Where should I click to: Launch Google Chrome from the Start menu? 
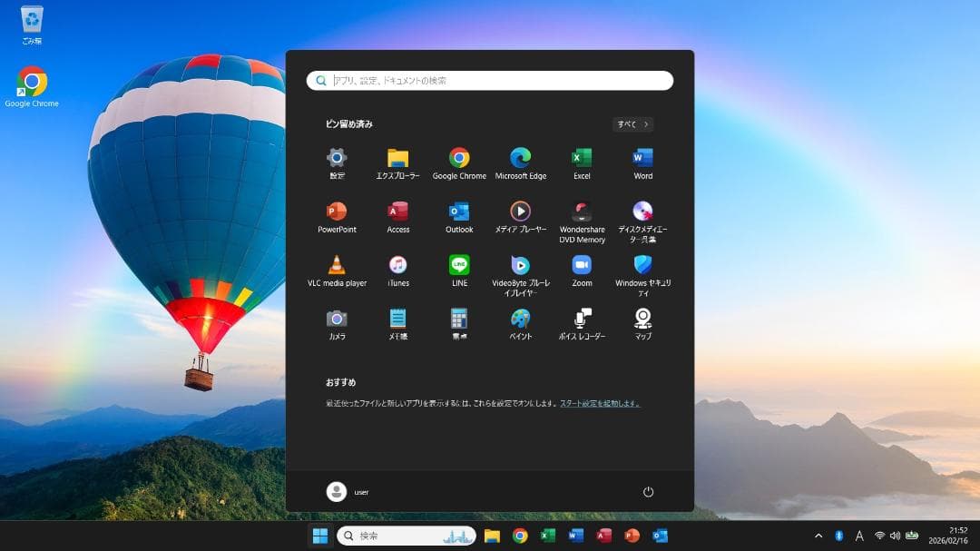pyautogui.click(x=459, y=164)
